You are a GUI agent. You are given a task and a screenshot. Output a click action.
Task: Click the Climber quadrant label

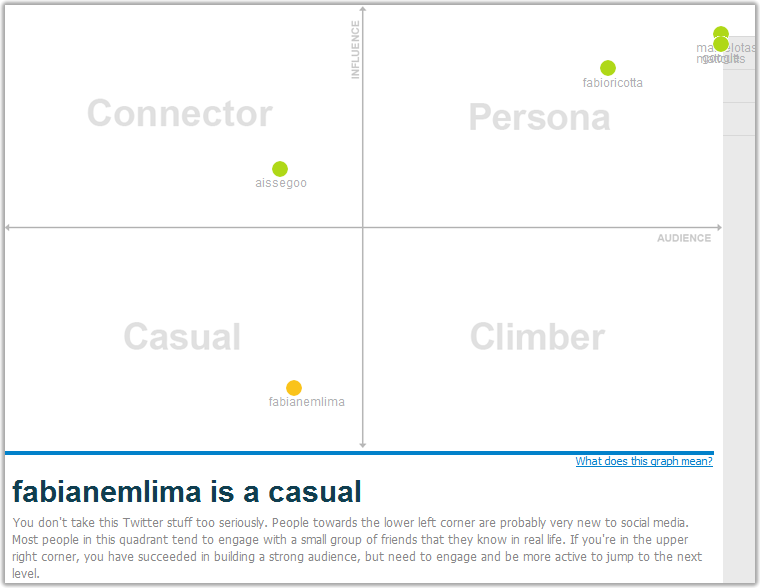click(537, 337)
